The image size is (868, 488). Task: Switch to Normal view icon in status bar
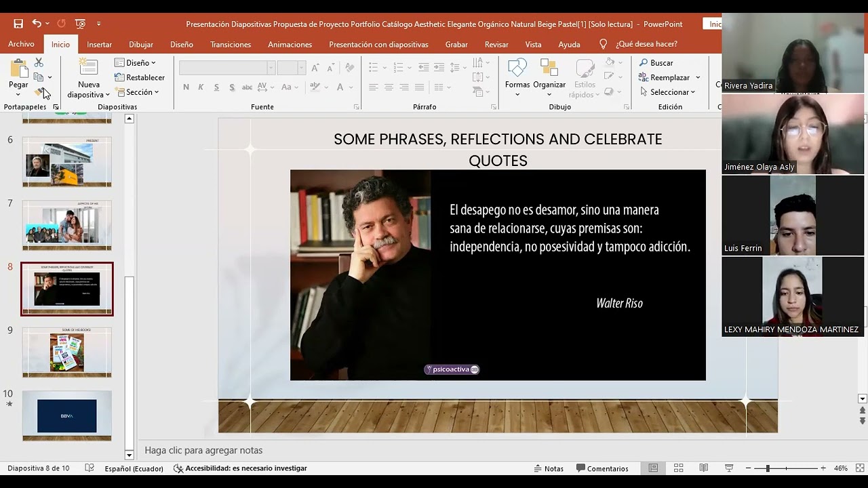653,468
